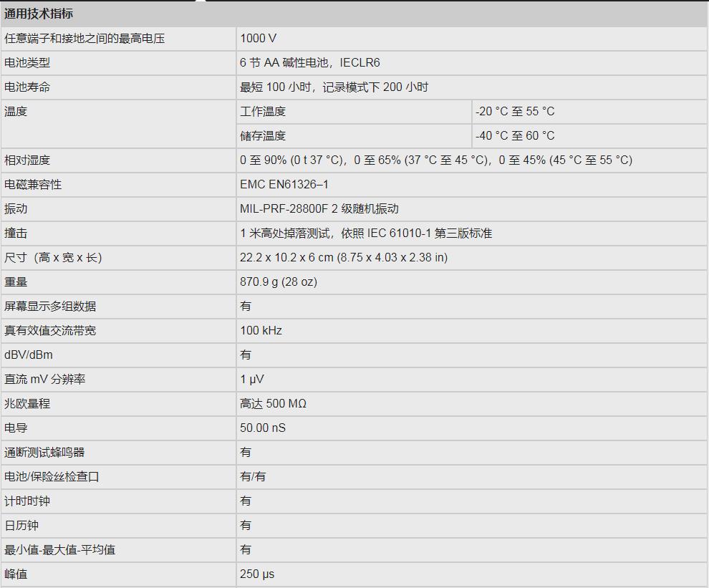Click the 通用技术指标 table header
Image resolution: width=709 pixels, height=588 pixels.
pos(39,14)
